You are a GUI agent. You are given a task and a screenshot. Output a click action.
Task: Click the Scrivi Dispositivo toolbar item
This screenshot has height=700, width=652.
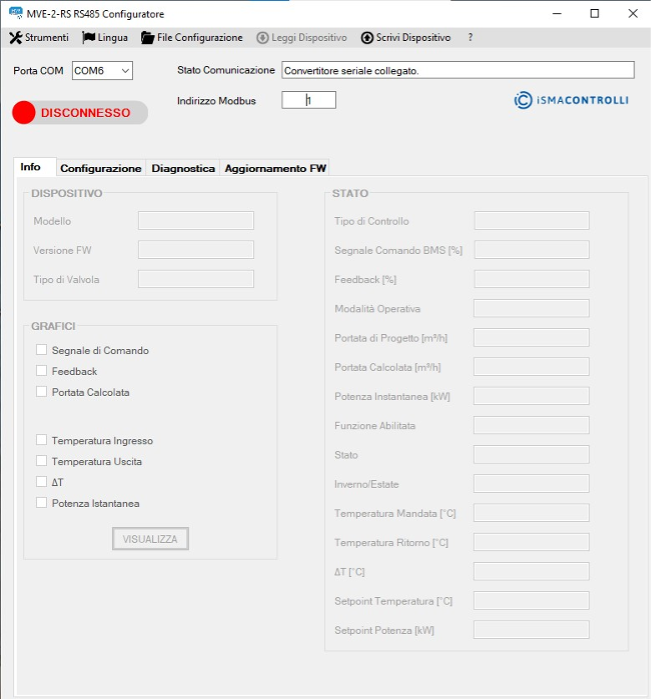pyautogui.click(x=405, y=38)
